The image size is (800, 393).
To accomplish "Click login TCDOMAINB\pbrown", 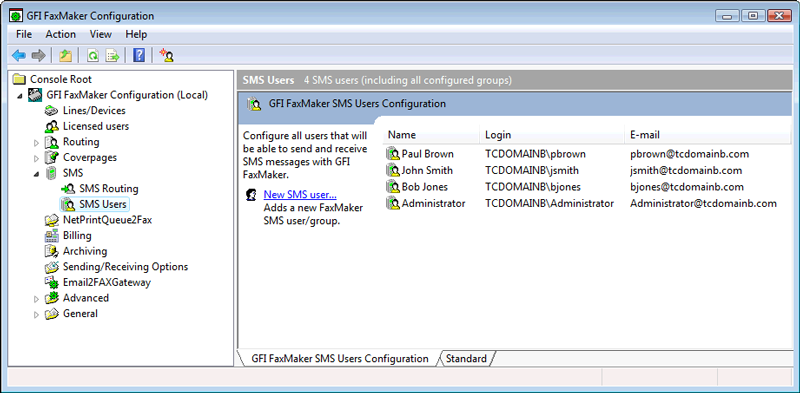I will pos(535,154).
